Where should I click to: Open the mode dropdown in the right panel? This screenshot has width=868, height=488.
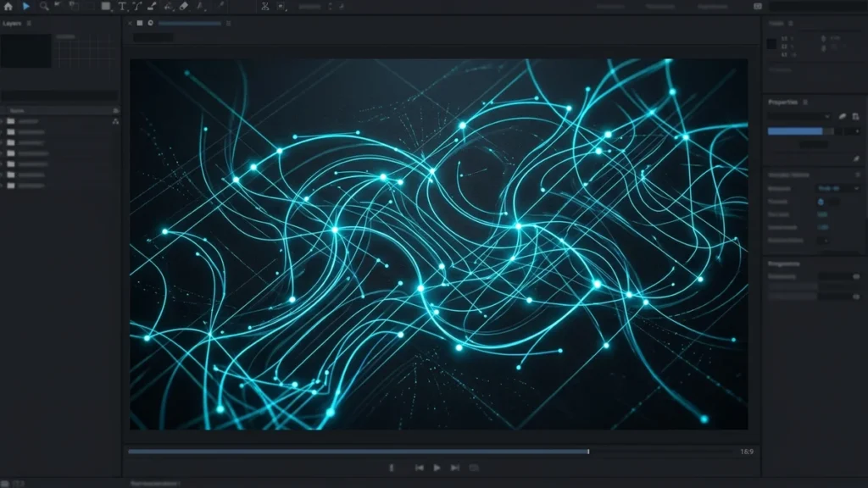[x=838, y=189]
